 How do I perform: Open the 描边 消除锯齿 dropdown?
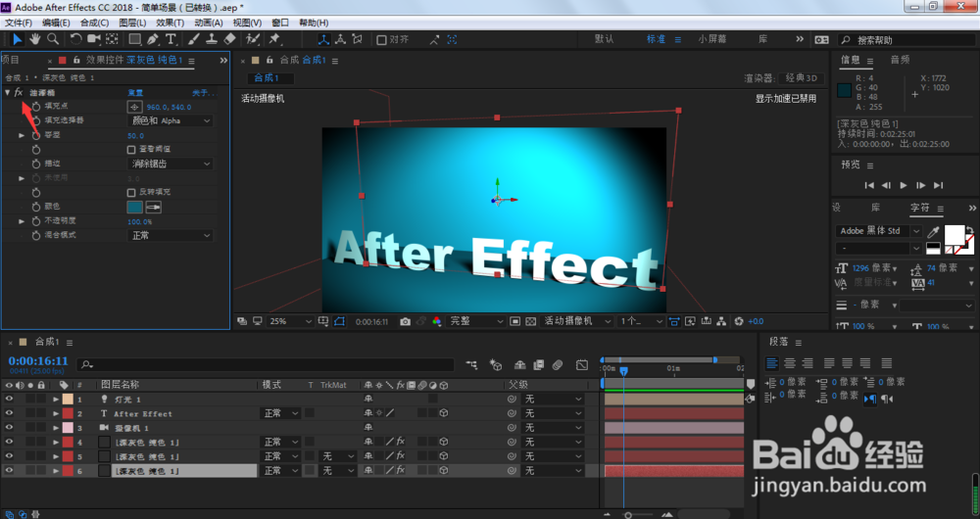170,164
